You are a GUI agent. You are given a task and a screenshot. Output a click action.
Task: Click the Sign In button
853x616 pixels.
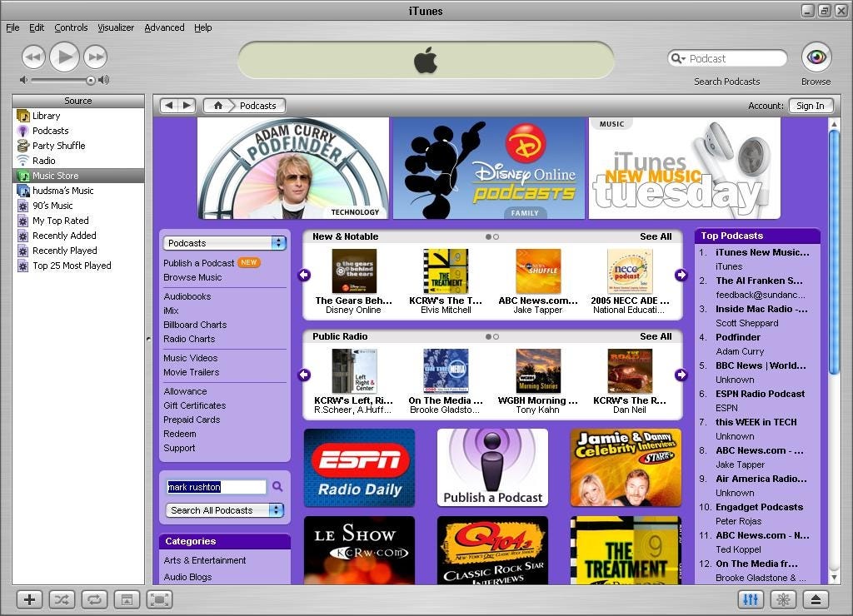point(810,106)
